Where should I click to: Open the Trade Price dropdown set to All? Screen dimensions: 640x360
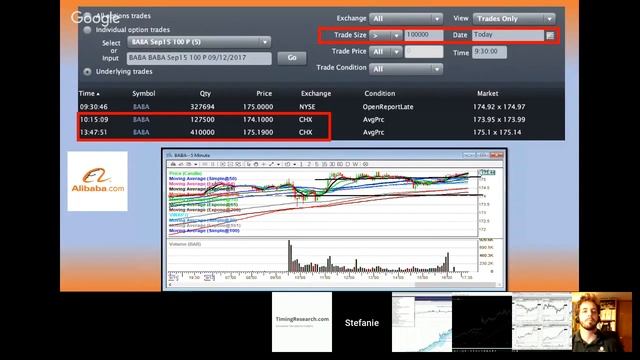pyautogui.click(x=385, y=52)
